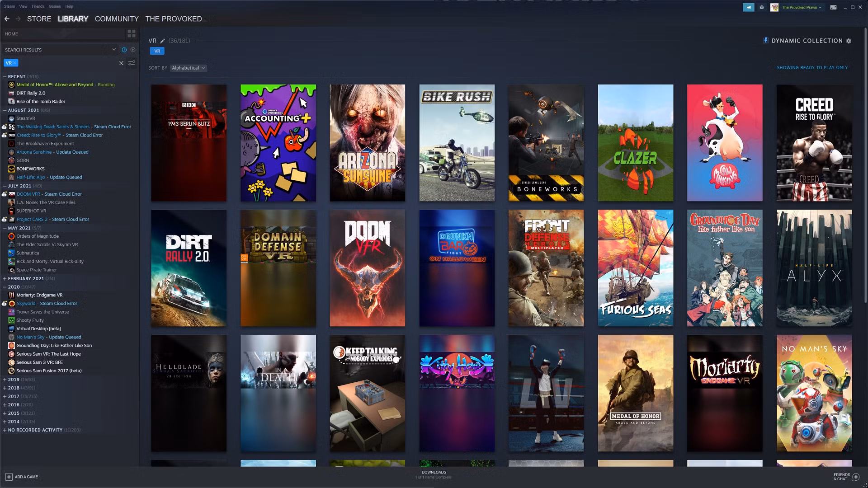
Task: Open the inbox envelope icon
Action: [762, 7]
